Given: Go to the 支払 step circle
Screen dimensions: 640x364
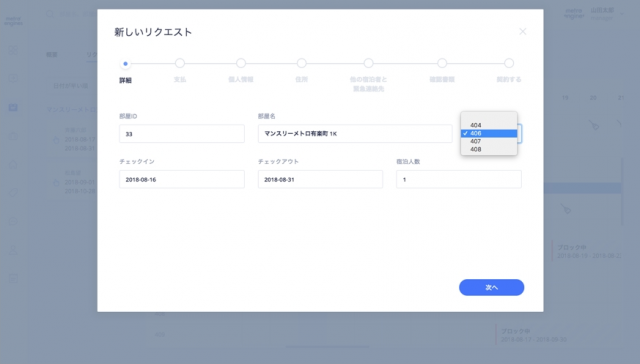Looking at the screenshot, I should [x=180, y=63].
